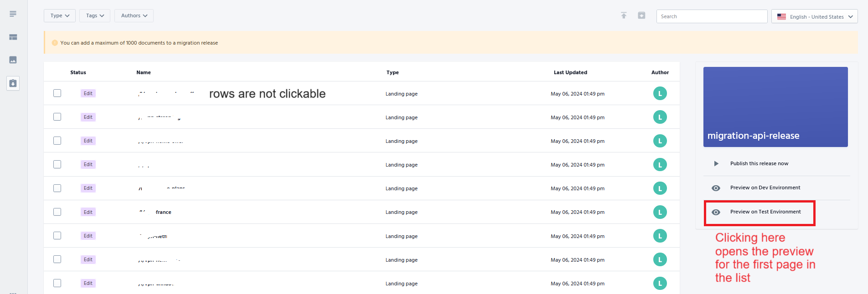This screenshot has height=294, width=868.
Task: Click the Type column header
Action: (393, 72)
